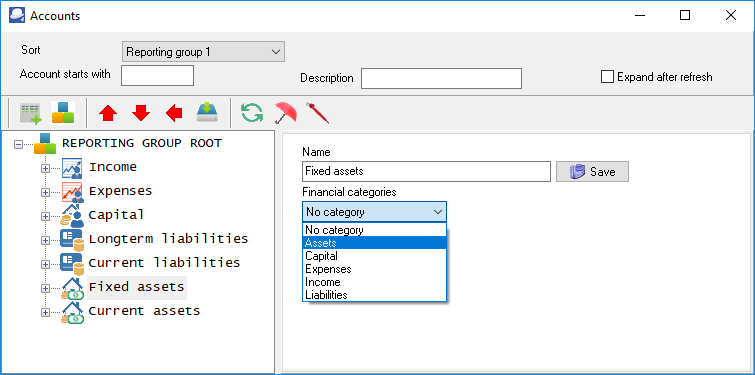Click the green refresh arrows icon
Viewport: 755px width, 375px height.
[x=252, y=113]
